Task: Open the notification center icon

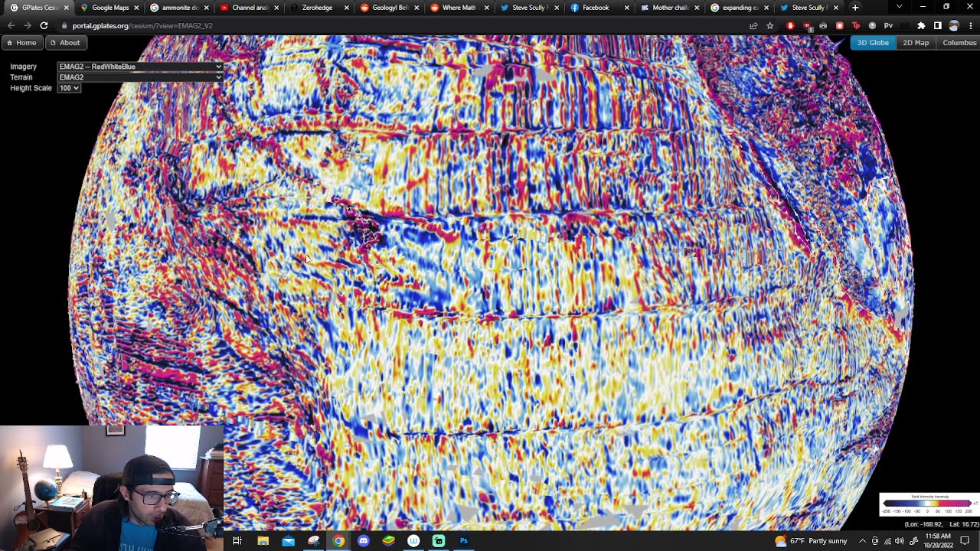Action: (x=965, y=541)
